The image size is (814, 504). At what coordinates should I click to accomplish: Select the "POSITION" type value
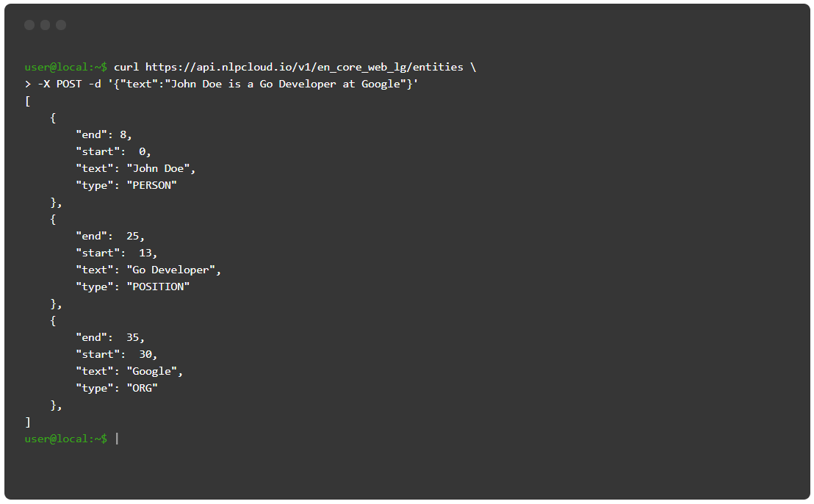(x=158, y=287)
